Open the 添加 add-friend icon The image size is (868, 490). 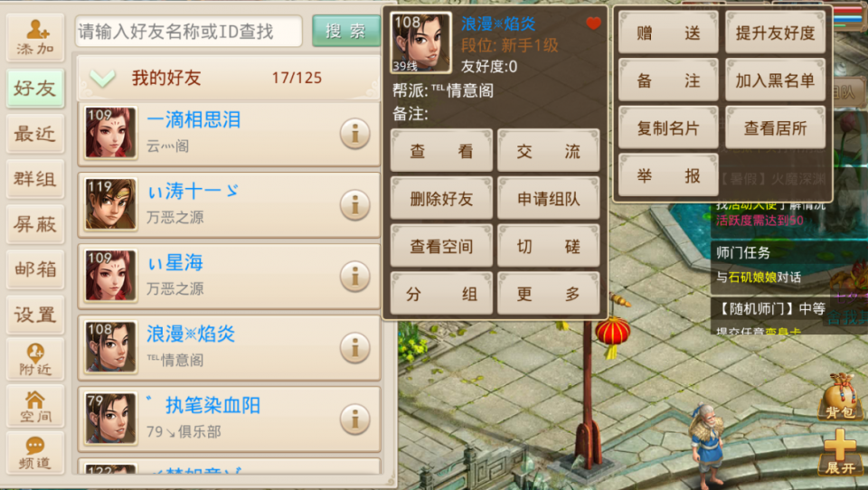point(35,37)
